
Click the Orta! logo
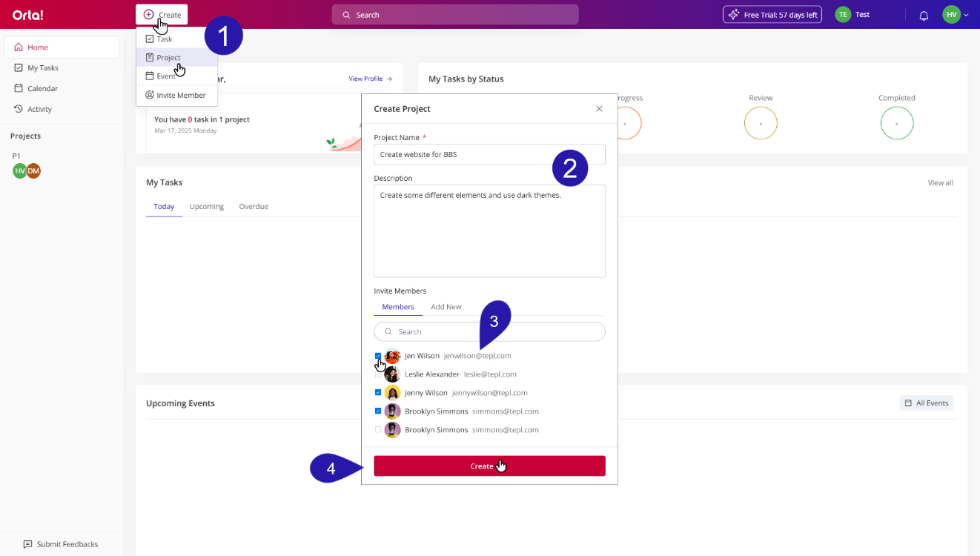point(28,15)
